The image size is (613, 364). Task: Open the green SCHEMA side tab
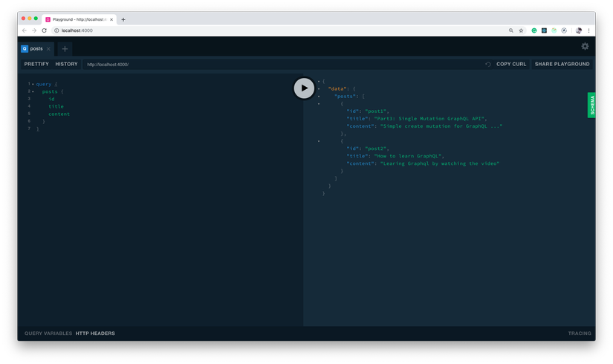[x=591, y=105]
